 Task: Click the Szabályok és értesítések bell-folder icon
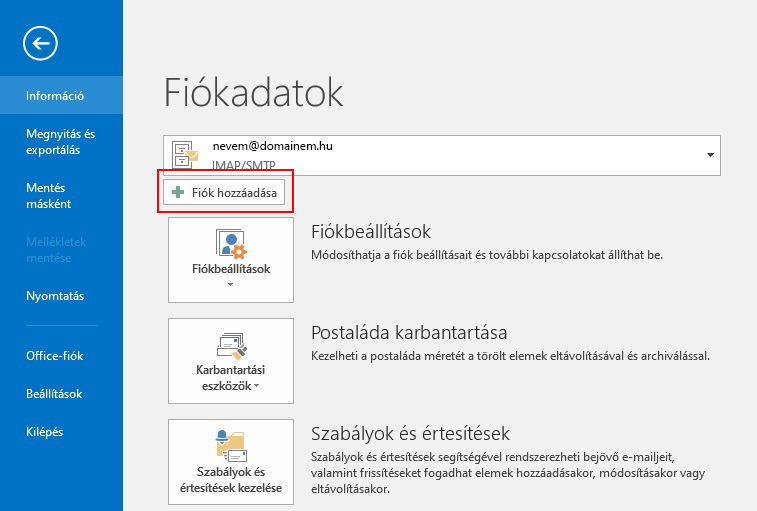tap(231, 446)
